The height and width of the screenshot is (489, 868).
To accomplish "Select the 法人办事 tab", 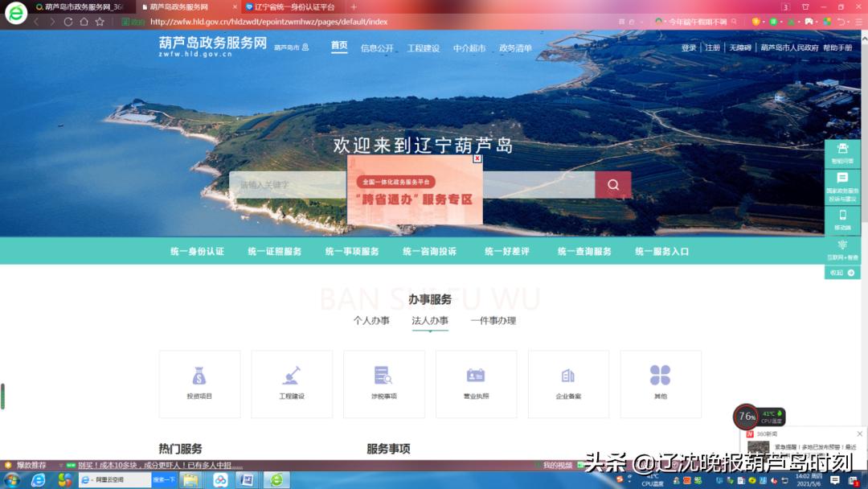I will (x=430, y=321).
